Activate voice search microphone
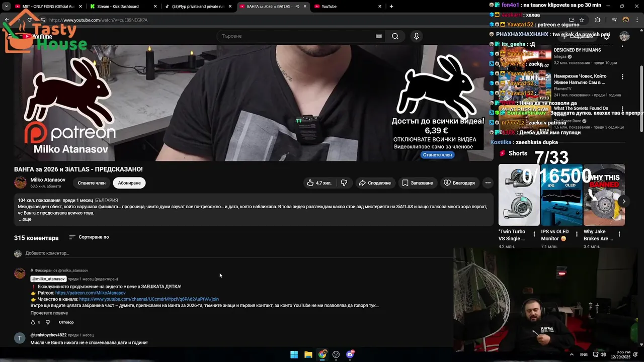 416,36
